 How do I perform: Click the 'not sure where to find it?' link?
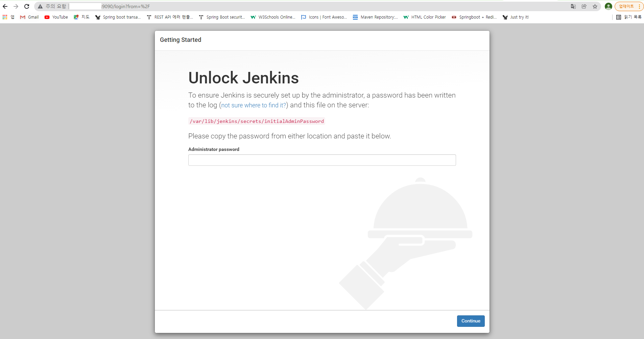pyautogui.click(x=254, y=105)
